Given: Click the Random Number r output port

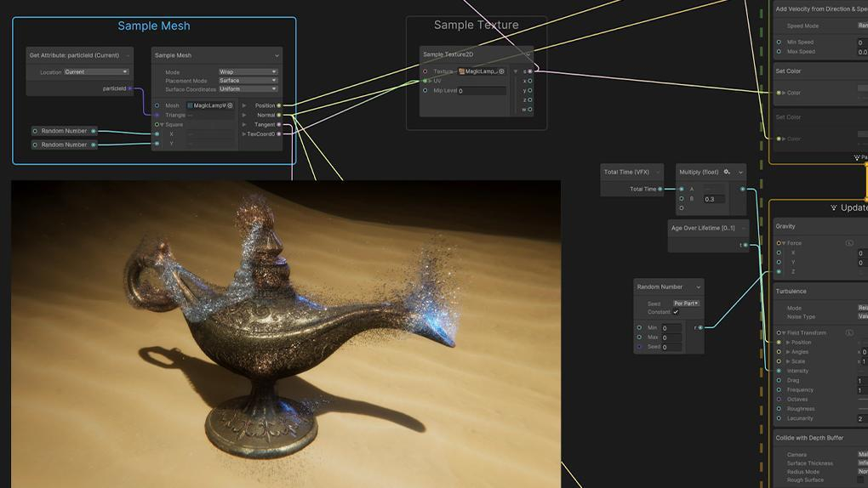Looking at the screenshot, I should tap(700, 327).
